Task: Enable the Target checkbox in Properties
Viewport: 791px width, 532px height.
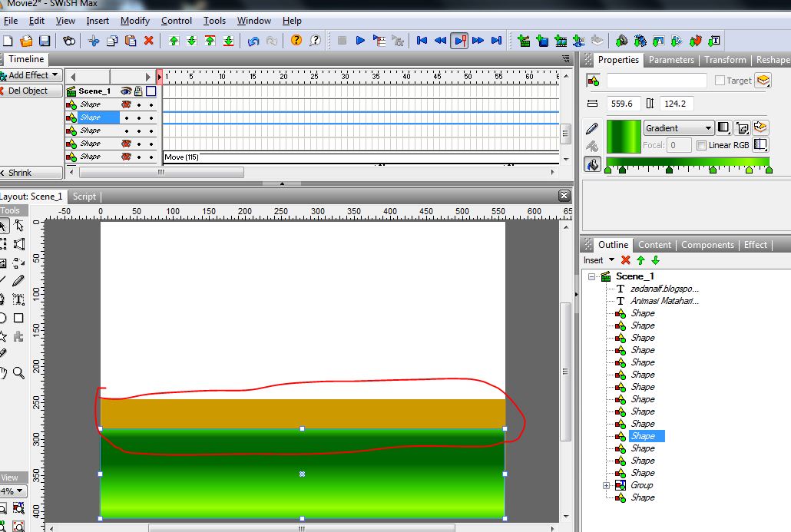Action: [x=720, y=80]
